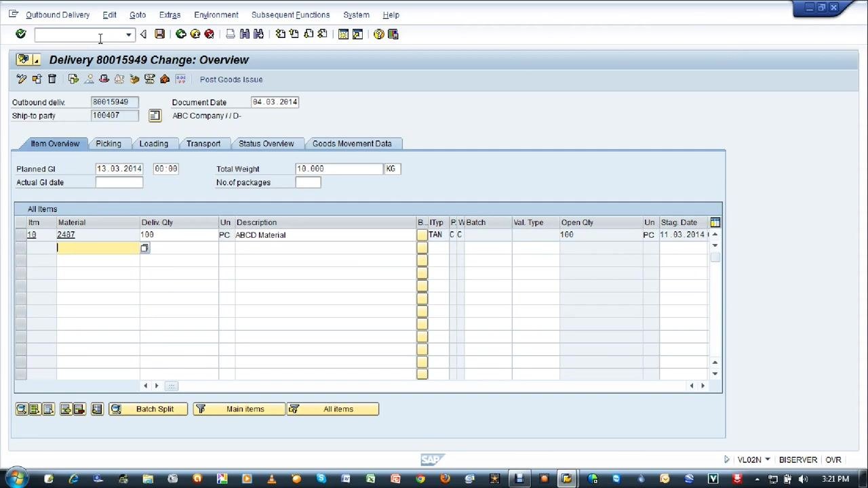The height and width of the screenshot is (488, 868).
Task: Click table vertical scrollbar down arrow
Action: (x=715, y=373)
